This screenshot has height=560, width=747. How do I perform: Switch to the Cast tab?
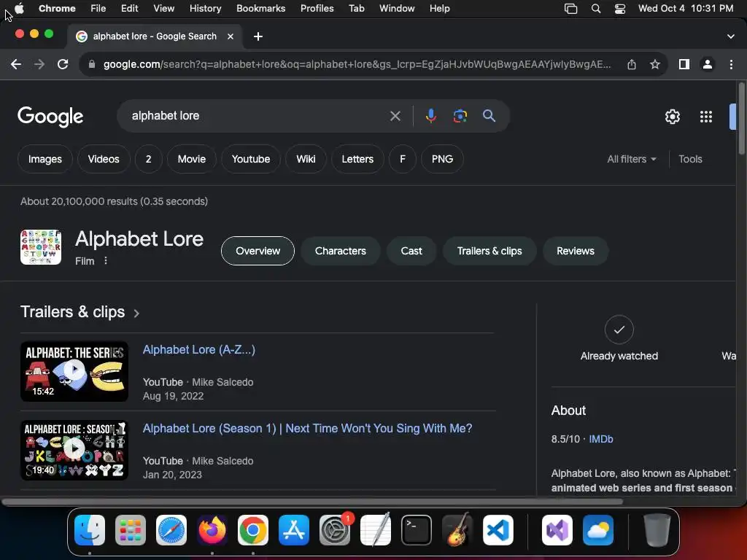pos(411,251)
